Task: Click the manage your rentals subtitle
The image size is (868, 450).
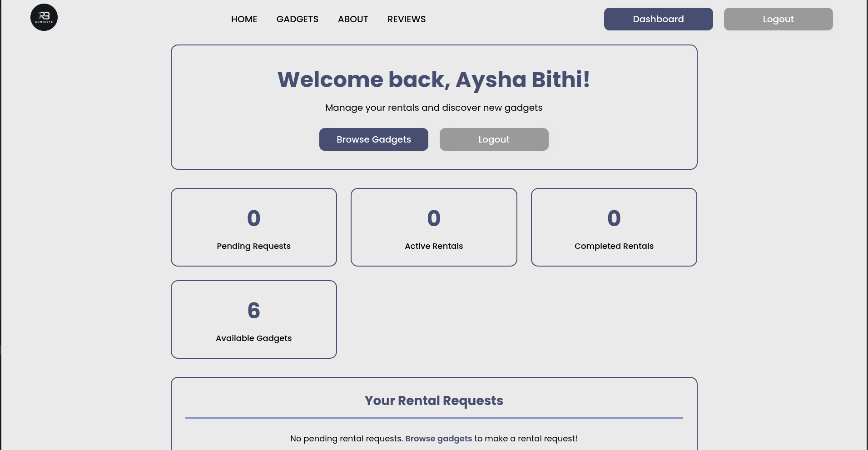Action: pos(433,108)
